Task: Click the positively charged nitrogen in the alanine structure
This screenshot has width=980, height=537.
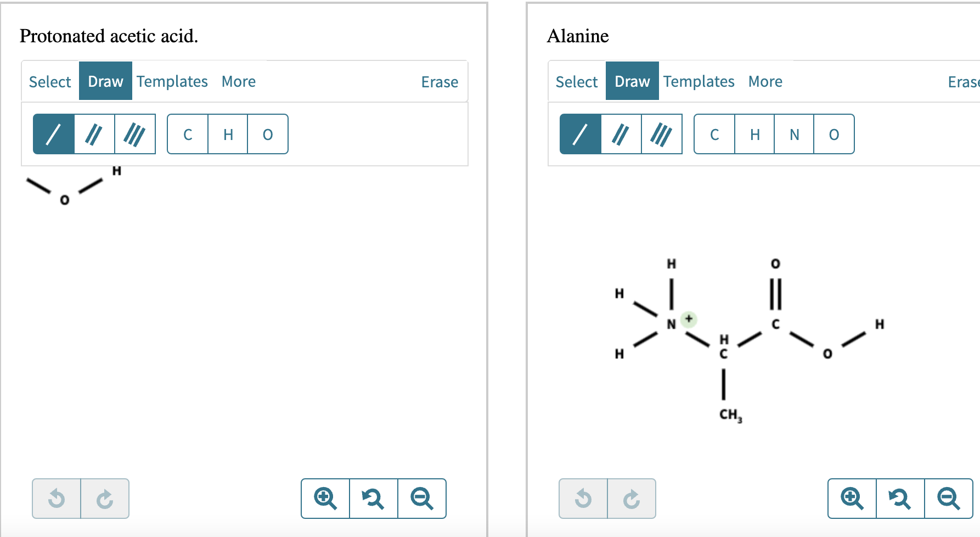Action: (x=671, y=323)
